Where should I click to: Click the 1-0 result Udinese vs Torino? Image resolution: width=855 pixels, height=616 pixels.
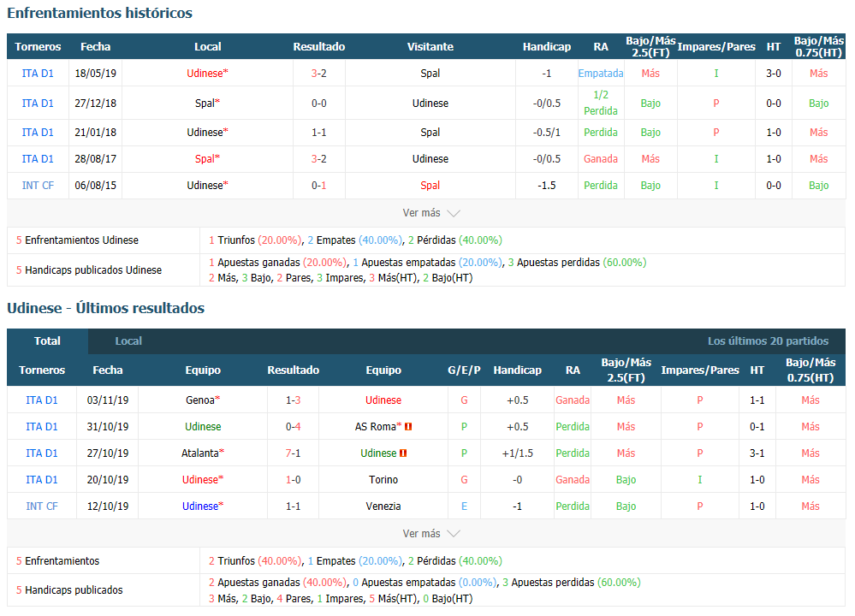(x=293, y=480)
